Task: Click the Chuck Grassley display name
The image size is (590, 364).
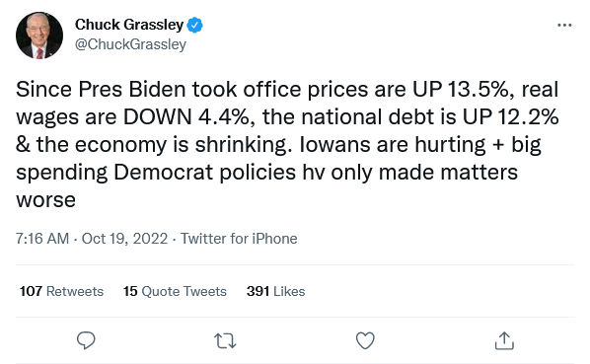Action: [129, 25]
